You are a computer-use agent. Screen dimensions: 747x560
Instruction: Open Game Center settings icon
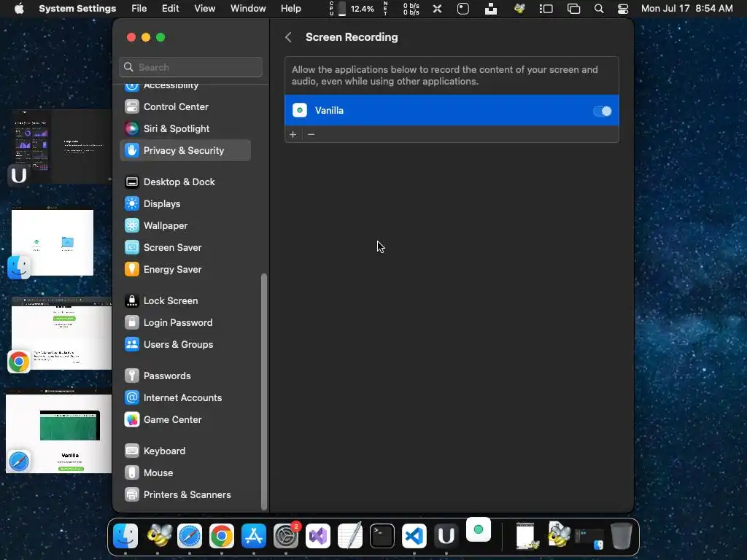(132, 419)
